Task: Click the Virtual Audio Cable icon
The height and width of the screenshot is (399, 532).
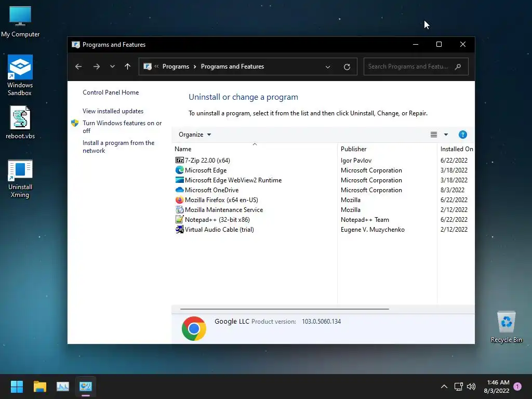Action: tap(179, 229)
